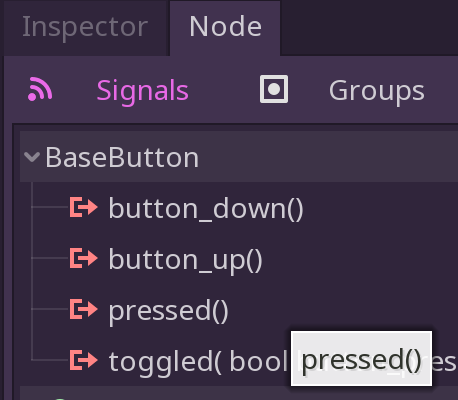Click the pressed signal arrow icon
458x400 pixels.
point(83,309)
